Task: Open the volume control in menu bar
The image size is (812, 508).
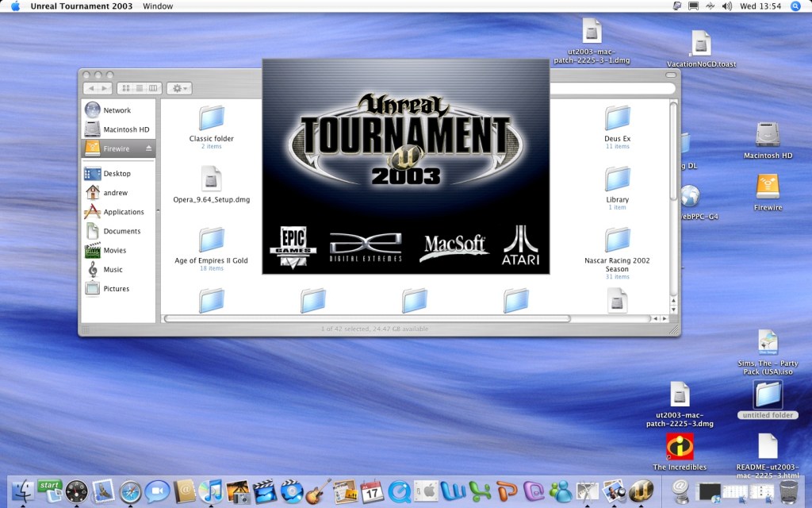Action: pyautogui.click(x=726, y=6)
